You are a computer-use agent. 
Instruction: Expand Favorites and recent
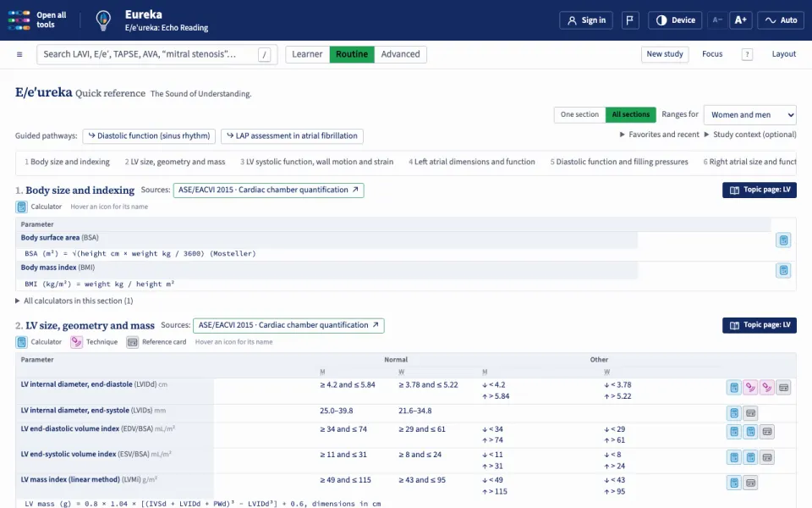659,135
